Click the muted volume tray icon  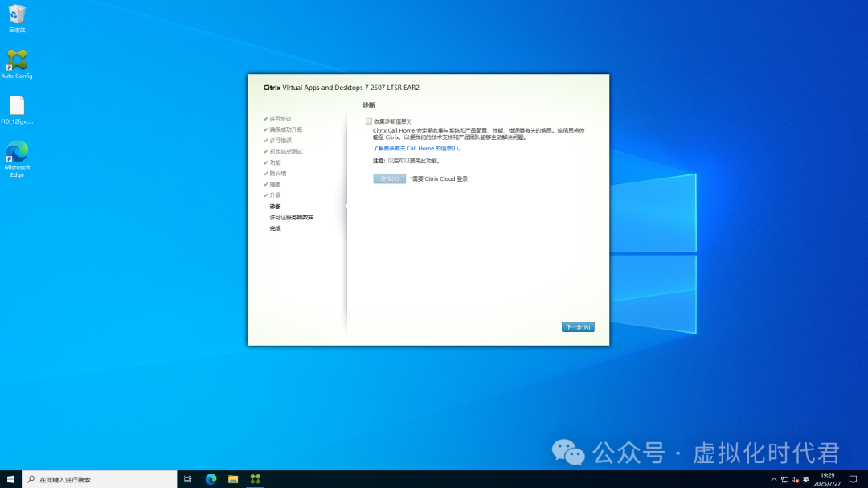796,480
